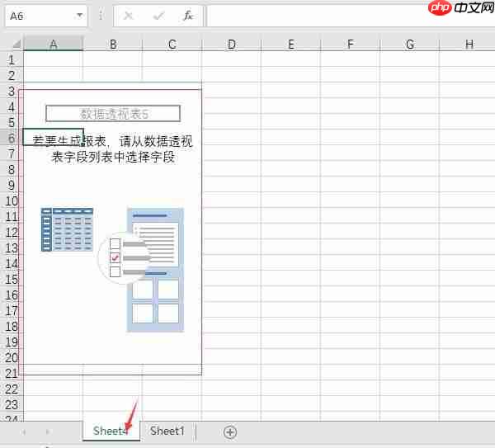Screen dimensions: 495x448
Task: Select cell D5
Action: [231, 122]
